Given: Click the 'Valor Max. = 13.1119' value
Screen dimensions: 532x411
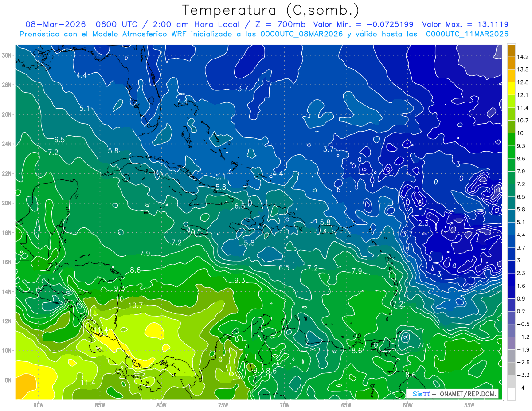Looking at the screenshot, I should (465, 24).
